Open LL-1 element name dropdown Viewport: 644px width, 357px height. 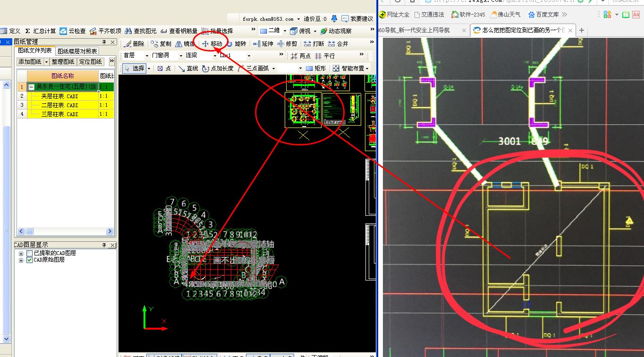249,56
